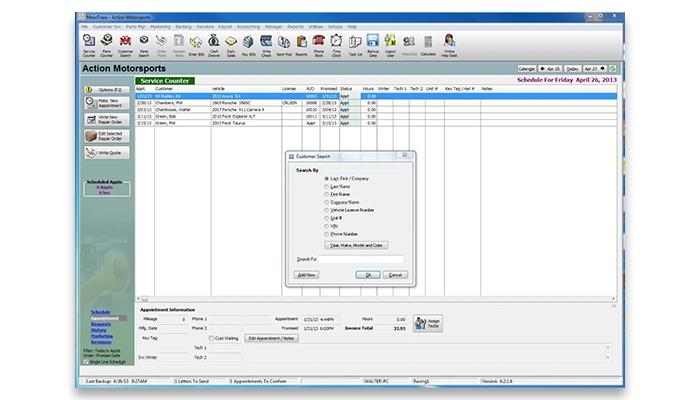Click the Assign Techs button icon
Image resolution: width=700 pixels, height=400 pixels.
click(428, 323)
